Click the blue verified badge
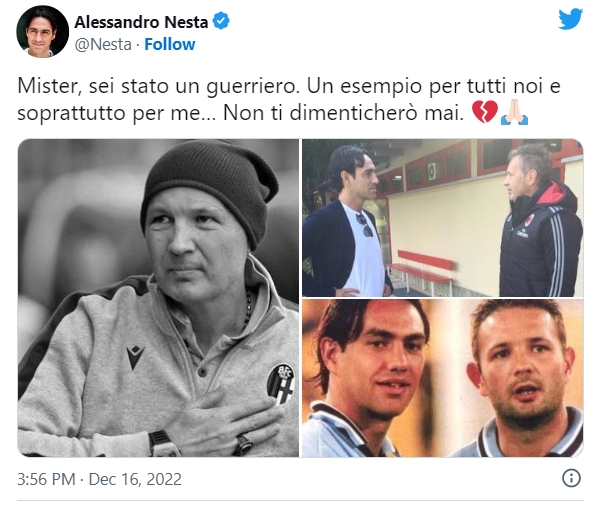This screenshot has width=589, height=507. 221,21
